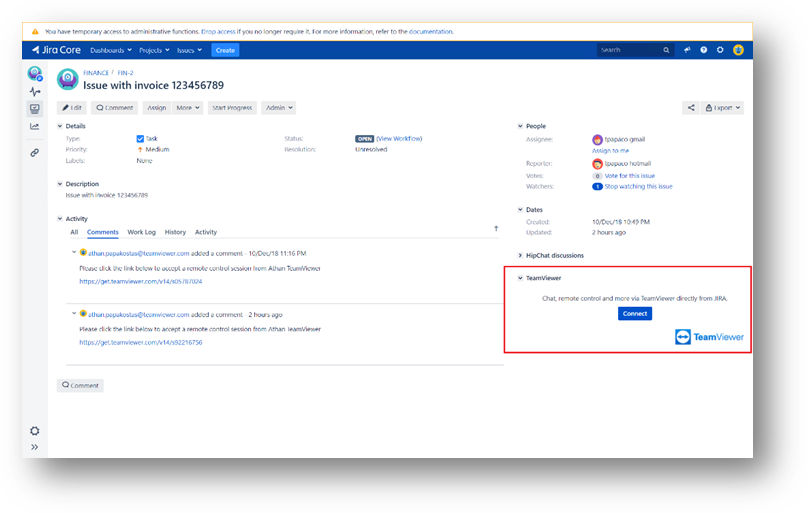The height and width of the screenshot is (513, 808).
Task: Open project settings gear in sidebar
Action: click(35, 431)
